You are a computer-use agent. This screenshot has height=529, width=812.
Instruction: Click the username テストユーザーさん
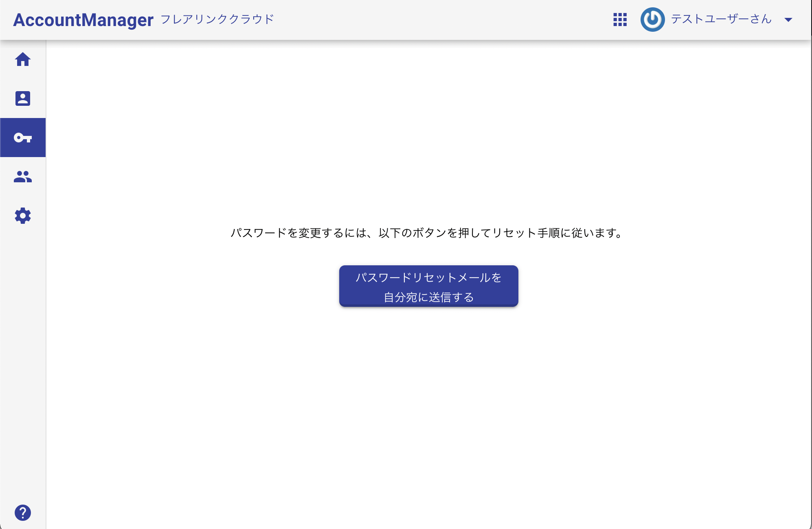click(722, 19)
